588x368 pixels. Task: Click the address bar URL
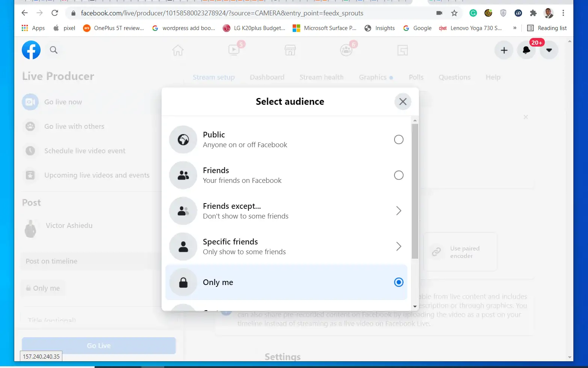pyautogui.click(x=222, y=13)
